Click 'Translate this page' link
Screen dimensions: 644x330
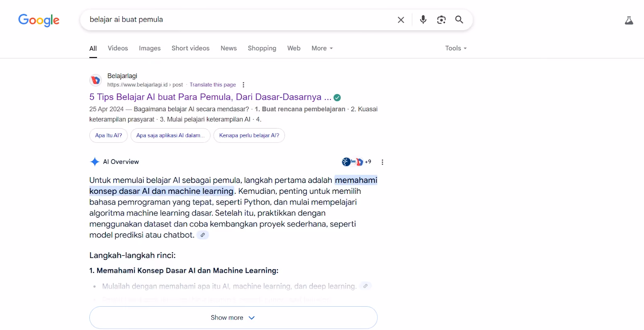pos(213,85)
